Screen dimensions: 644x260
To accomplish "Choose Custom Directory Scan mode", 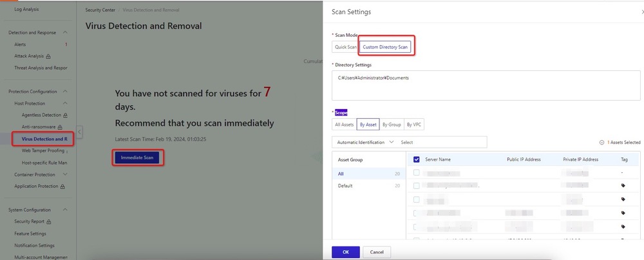I will (x=385, y=47).
